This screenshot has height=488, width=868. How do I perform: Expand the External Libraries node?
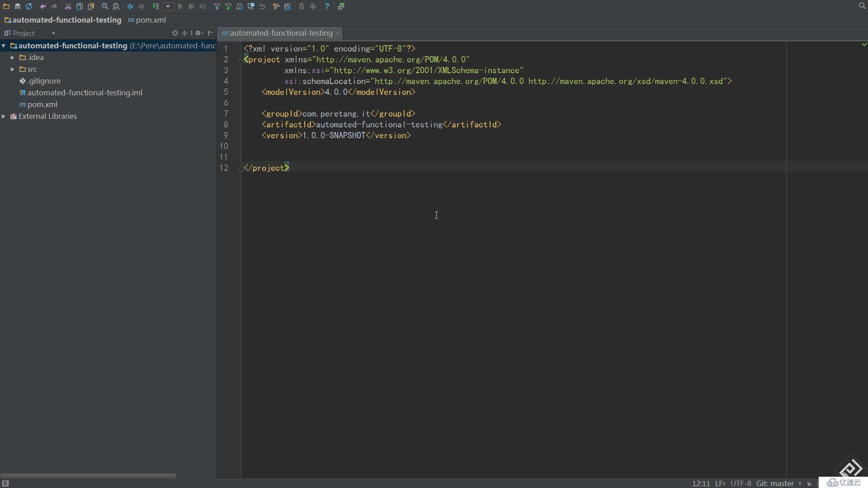5,116
